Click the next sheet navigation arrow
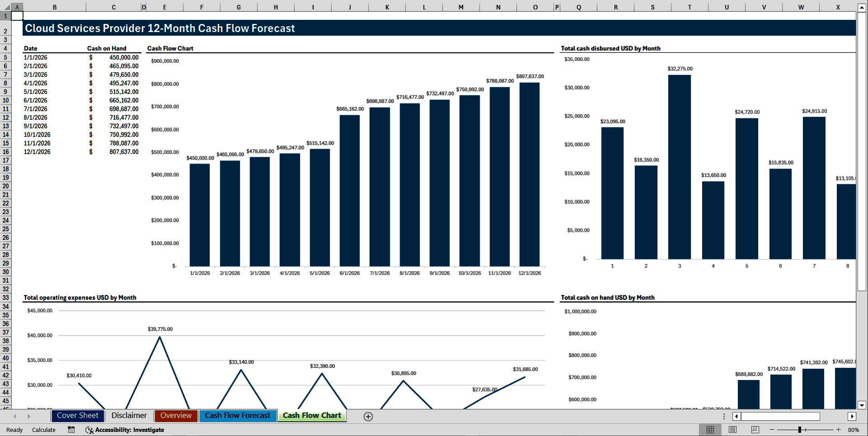 coord(29,416)
